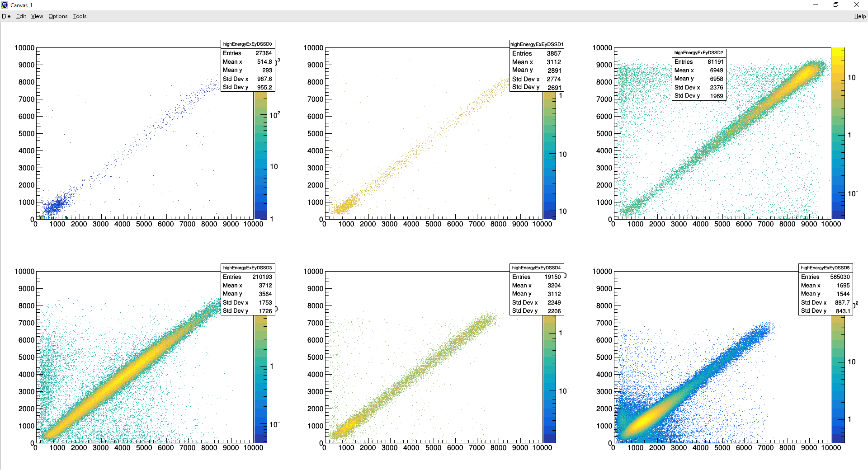The image size is (868, 470).
Task: Click the DSSD4 color palette bar
Action: coord(549,379)
